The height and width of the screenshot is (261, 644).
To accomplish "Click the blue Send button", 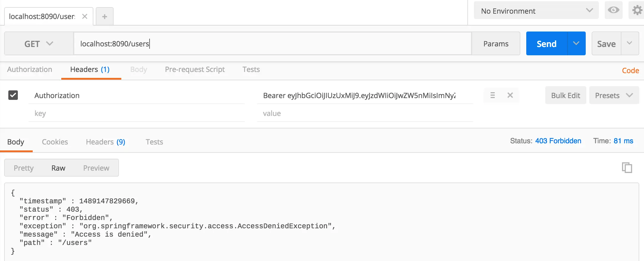I will [546, 44].
